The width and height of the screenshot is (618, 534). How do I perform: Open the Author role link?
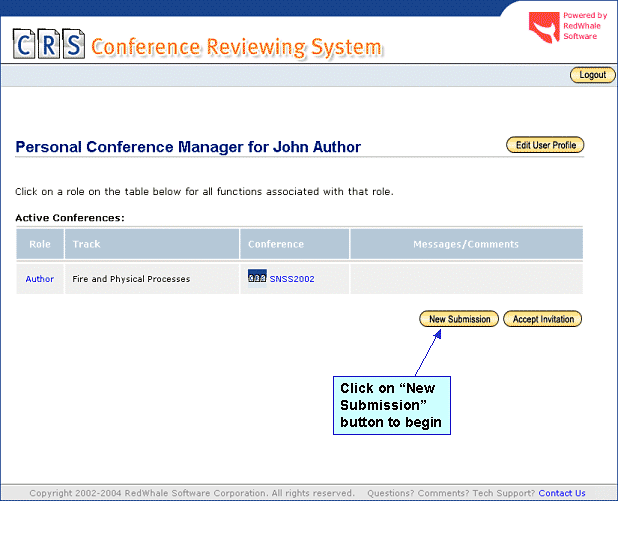pyautogui.click(x=40, y=279)
